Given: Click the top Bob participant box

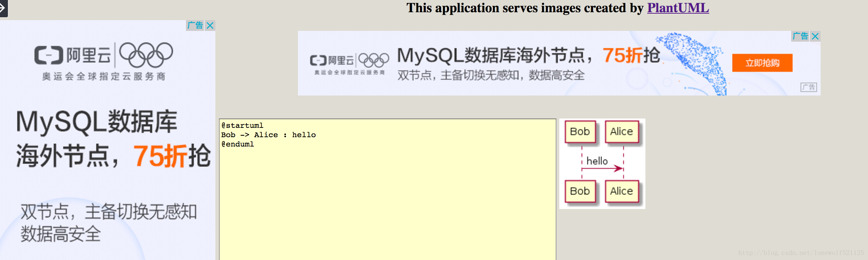Looking at the screenshot, I should pos(580,132).
